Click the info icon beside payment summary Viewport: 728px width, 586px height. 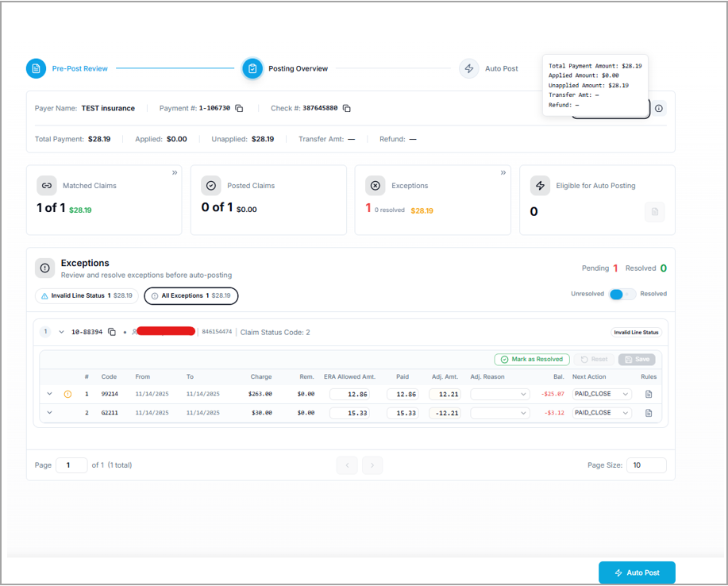659,109
